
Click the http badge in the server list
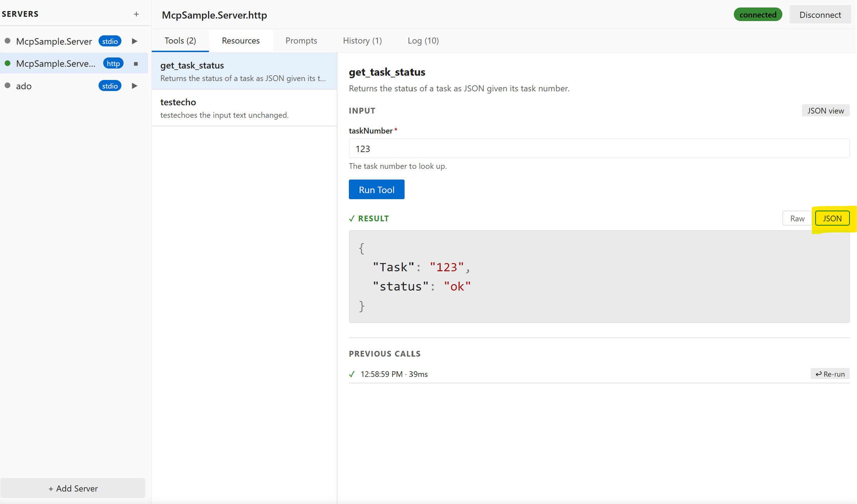[113, 63]
